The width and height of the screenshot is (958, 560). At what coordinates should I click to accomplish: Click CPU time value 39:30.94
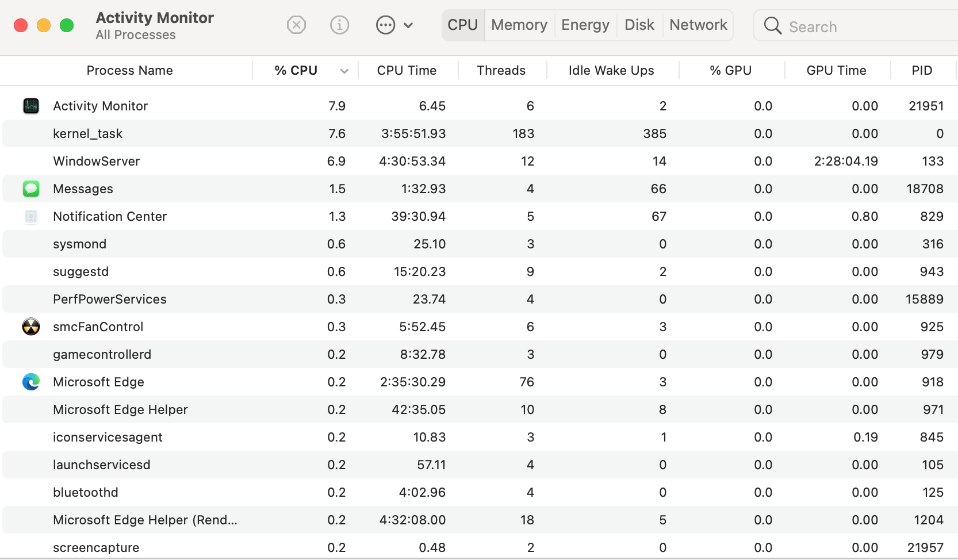419,216
